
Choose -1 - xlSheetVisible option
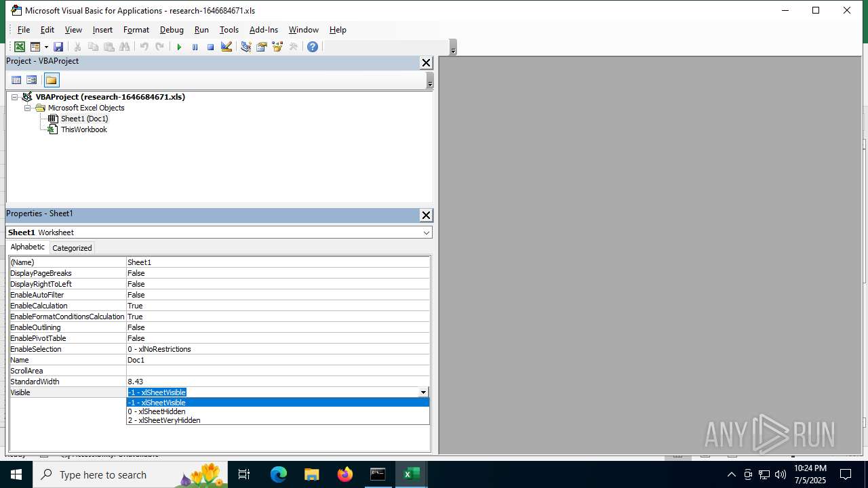click(x=278, y=403)
